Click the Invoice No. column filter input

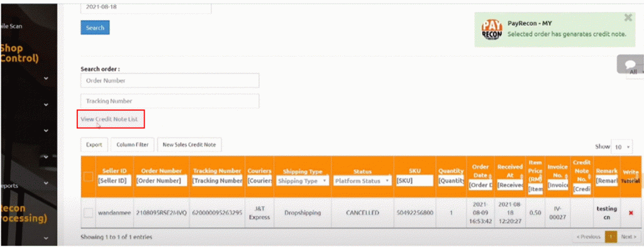(558, 185)
